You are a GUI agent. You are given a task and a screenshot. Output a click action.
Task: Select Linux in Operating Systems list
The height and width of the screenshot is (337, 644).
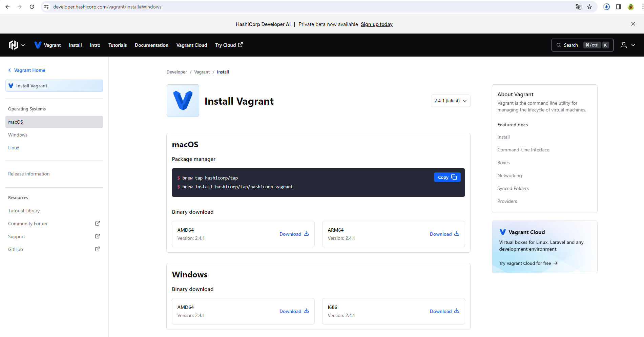(54, 148)
